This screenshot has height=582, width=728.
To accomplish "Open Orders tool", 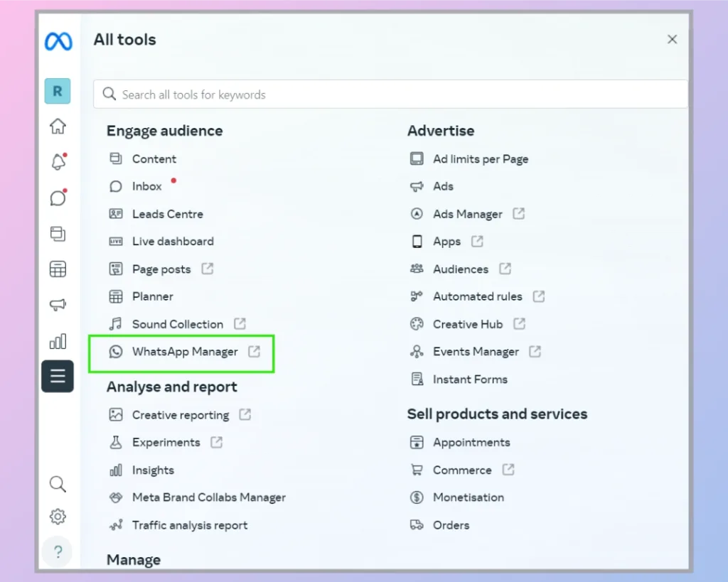I will point(451,525).
